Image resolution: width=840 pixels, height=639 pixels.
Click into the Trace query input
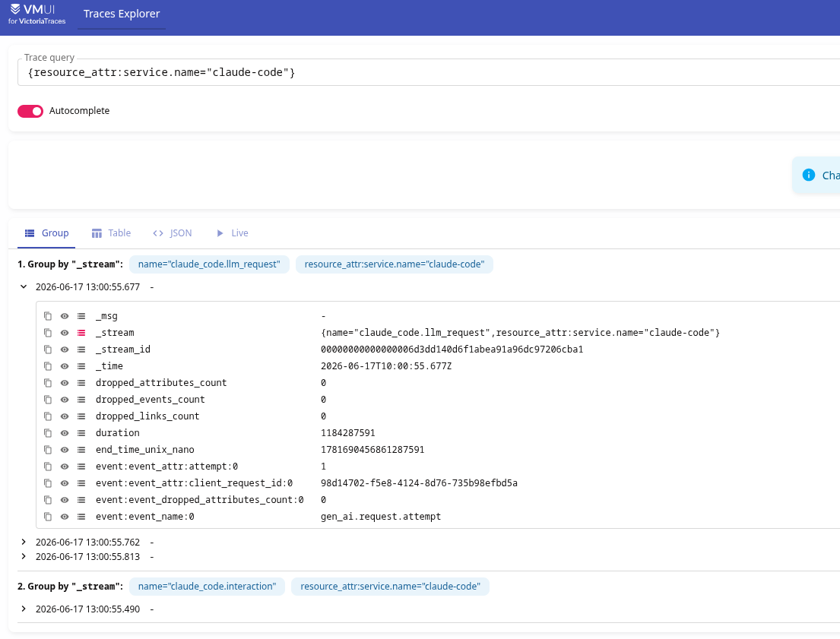[x=429, y=72]
